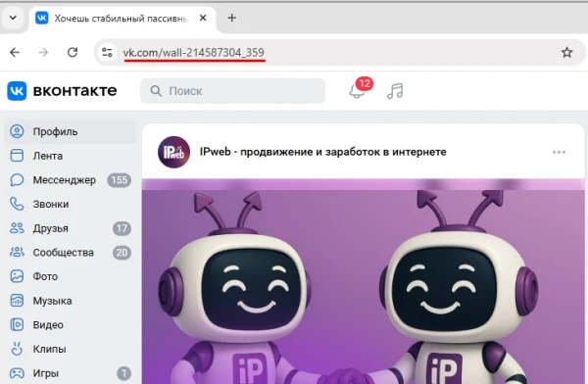The width and height of the screenshot is (588, 384).
Task: Click the Мессенджер chat bubble icon
Action: (17, 180)
